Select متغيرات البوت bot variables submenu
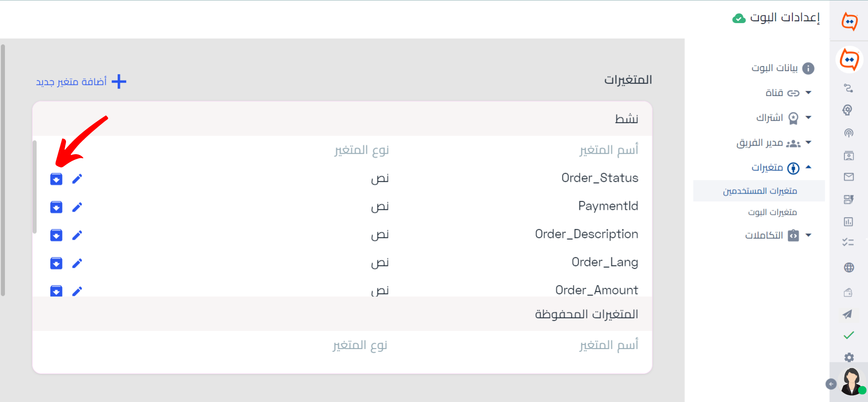The width and height of the screenshot is (868, 402). tap(772, 212)
